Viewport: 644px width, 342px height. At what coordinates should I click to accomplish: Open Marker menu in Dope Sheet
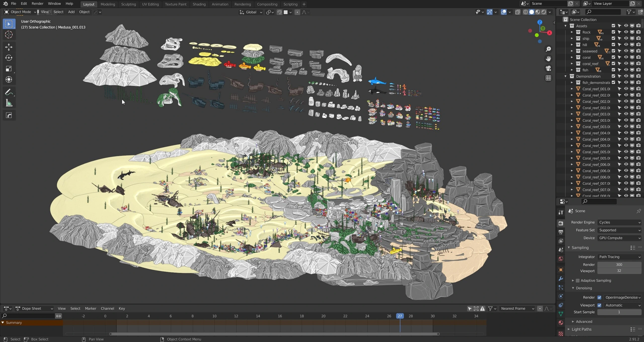[x=90, y=308]
